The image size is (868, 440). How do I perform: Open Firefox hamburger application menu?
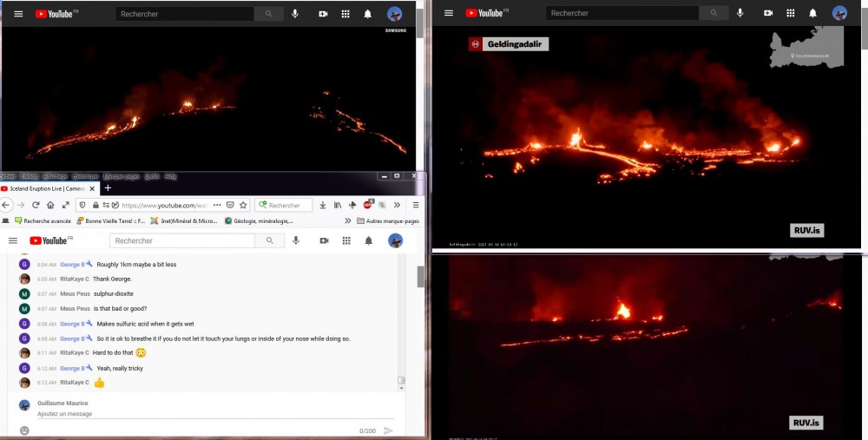pos(416,205)
